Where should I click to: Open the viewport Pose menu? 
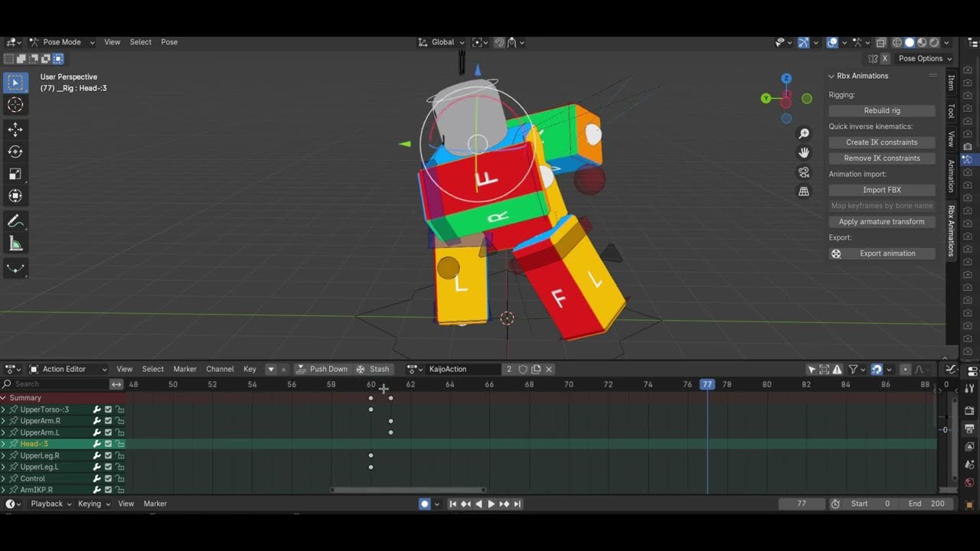tap(169, 42)
